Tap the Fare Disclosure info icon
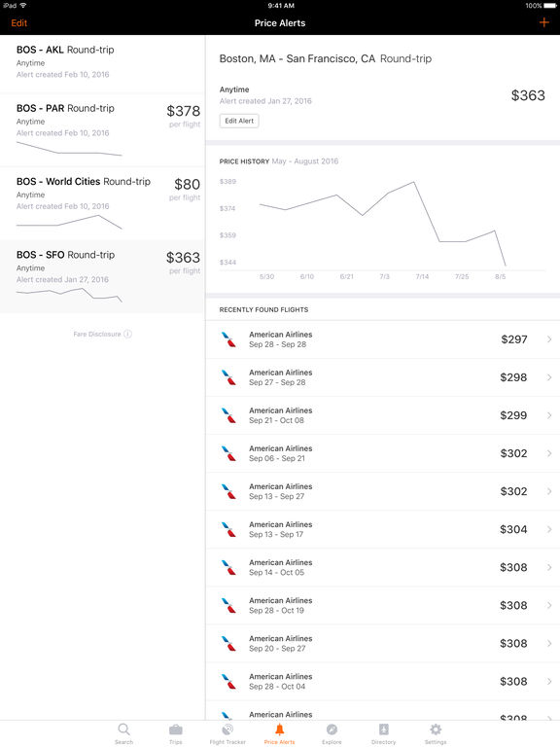The image size is (560, 747). pos(127,334)
